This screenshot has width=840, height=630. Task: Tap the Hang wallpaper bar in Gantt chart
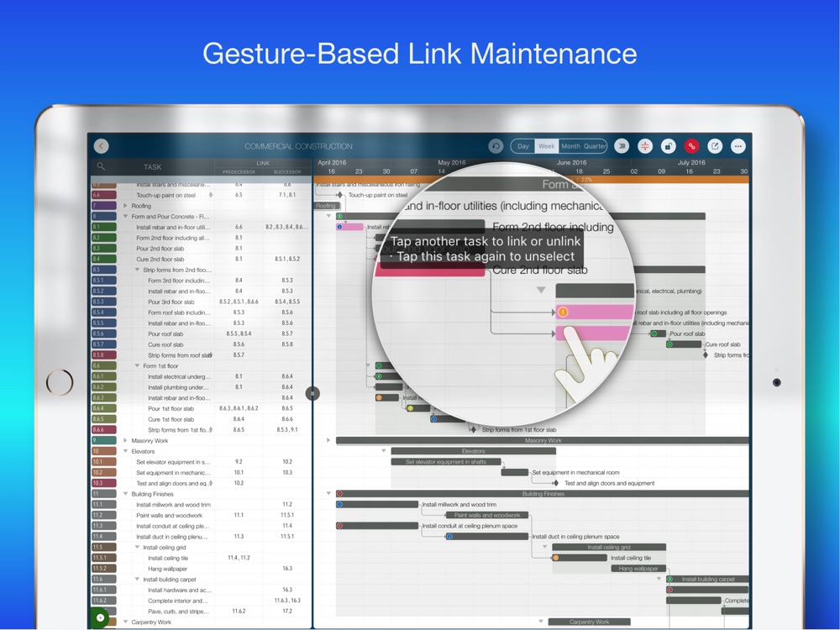pos(638,569)
